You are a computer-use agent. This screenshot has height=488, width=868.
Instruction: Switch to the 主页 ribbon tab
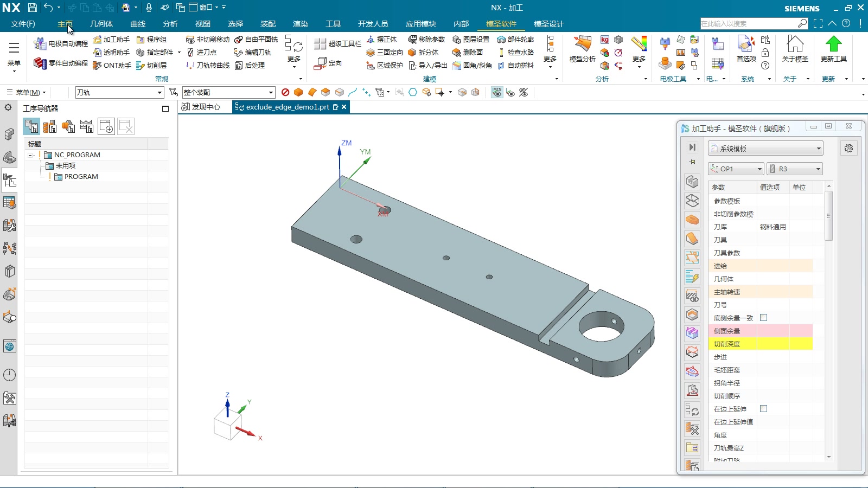click(65, 24)
